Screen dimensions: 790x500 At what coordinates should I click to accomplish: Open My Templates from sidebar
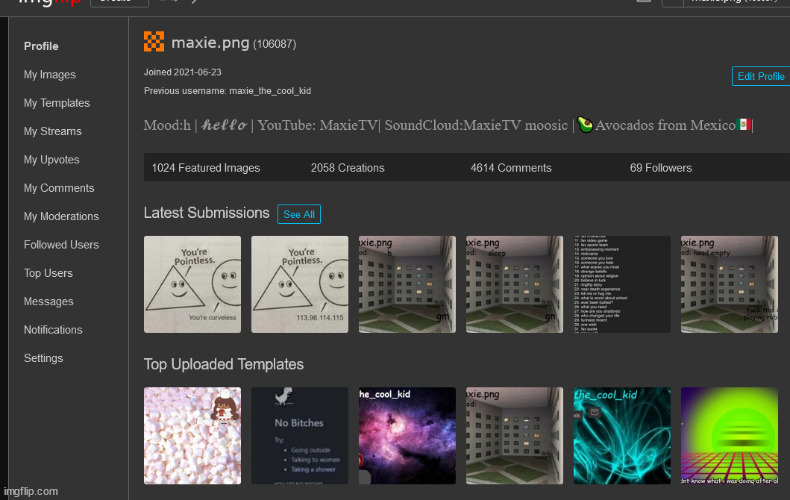tap(57, 103)
